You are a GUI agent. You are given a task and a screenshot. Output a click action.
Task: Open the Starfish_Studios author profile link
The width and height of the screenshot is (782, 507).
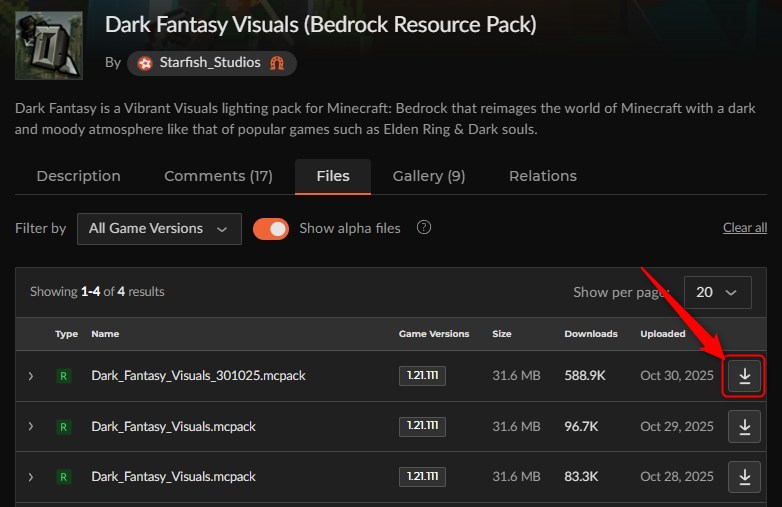(x=210, y=63)
